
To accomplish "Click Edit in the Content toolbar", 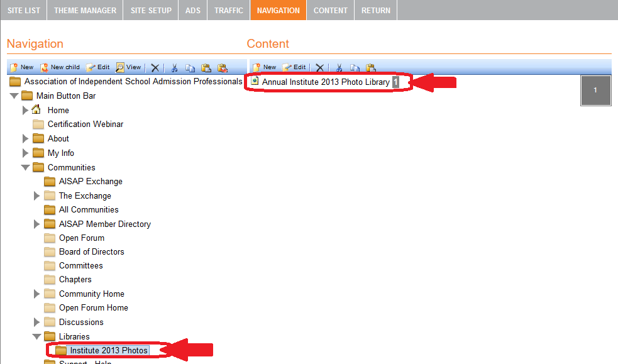I will [x=294, y=67].
